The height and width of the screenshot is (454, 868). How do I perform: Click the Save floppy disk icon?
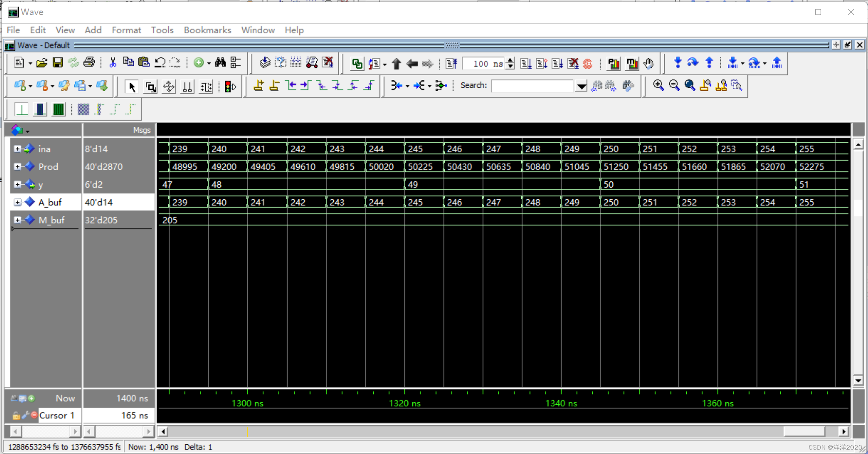tap(58, 63)
